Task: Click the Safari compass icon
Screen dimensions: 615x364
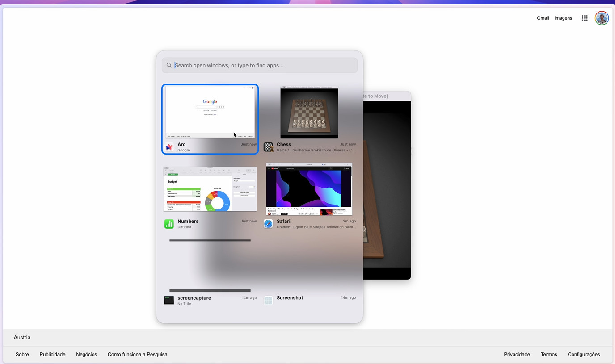Action: pos(268,224)
